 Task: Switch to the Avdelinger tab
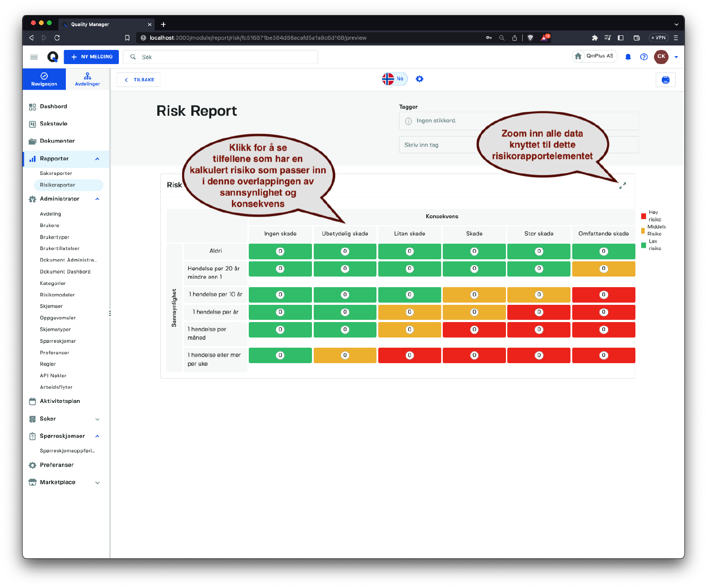pos(87,79)
